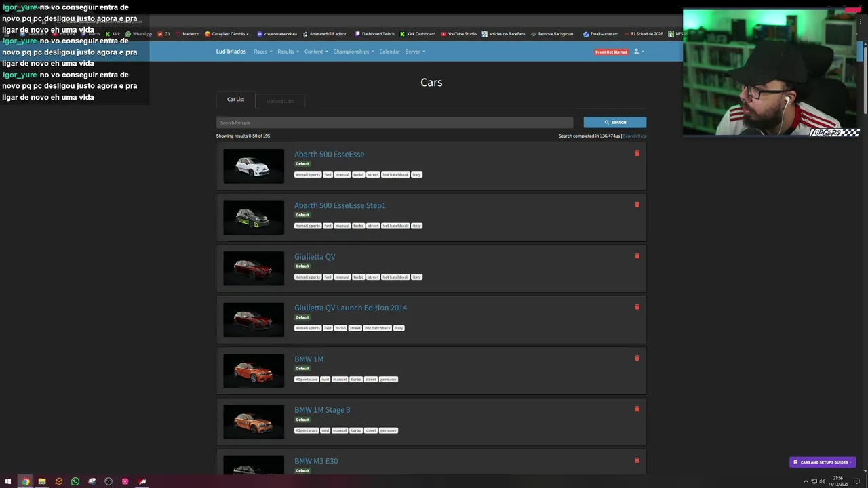This screenshot has height=488, width=868.
Task: Open the BMW 1M link
Action: coord(309,359)
